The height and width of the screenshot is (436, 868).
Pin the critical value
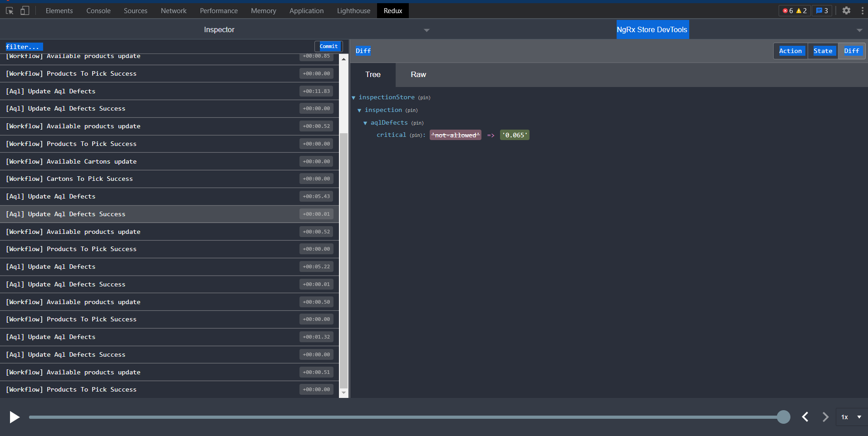(416, 135)
